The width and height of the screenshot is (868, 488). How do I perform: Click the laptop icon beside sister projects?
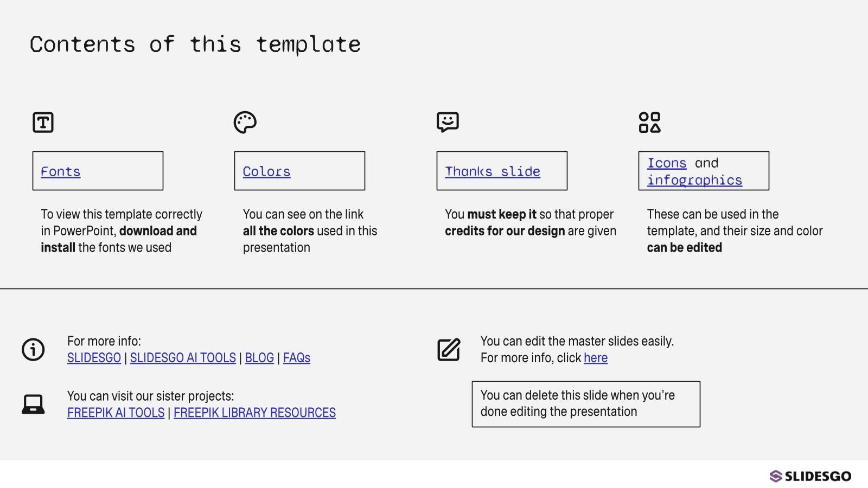point(33,404)
